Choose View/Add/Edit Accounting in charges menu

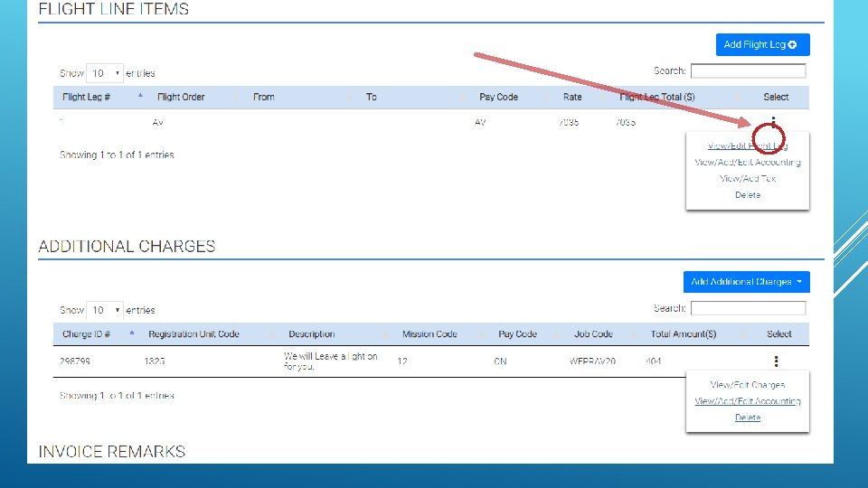(748, 401)
